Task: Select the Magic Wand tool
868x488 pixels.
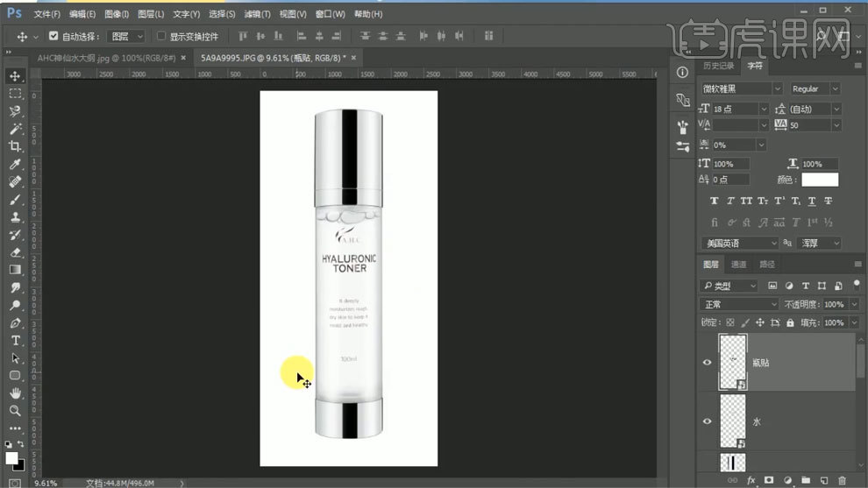Action: click(x=15, y=129)
